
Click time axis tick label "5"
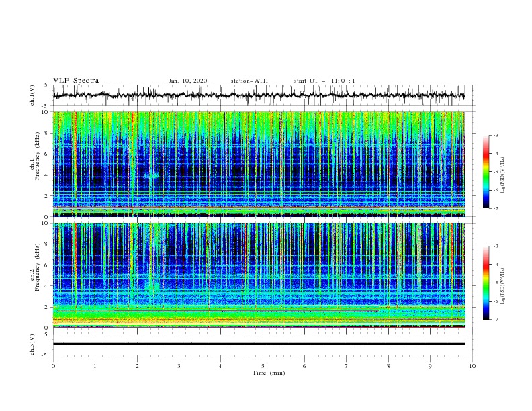pos(263,366)
